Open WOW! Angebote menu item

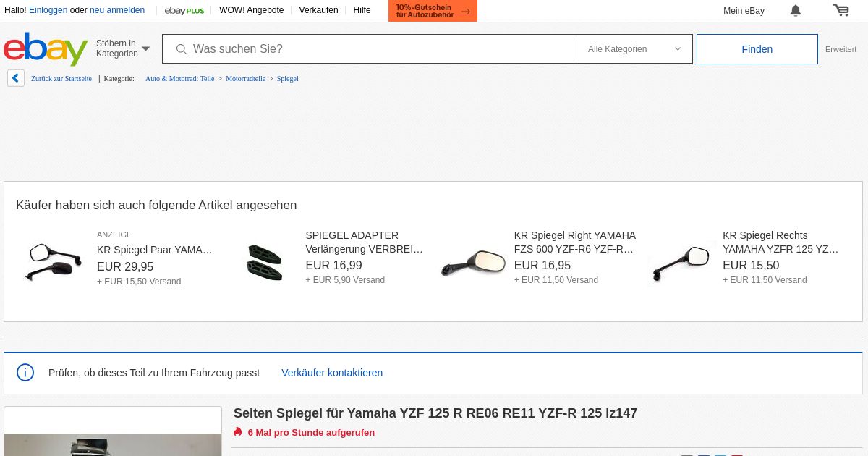tap(252, 10)
